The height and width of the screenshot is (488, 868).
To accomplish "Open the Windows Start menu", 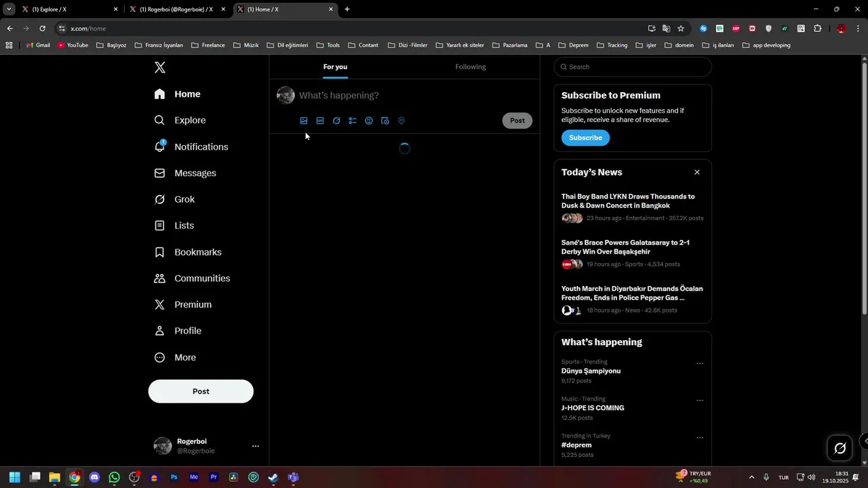I will tap(15, 477).
